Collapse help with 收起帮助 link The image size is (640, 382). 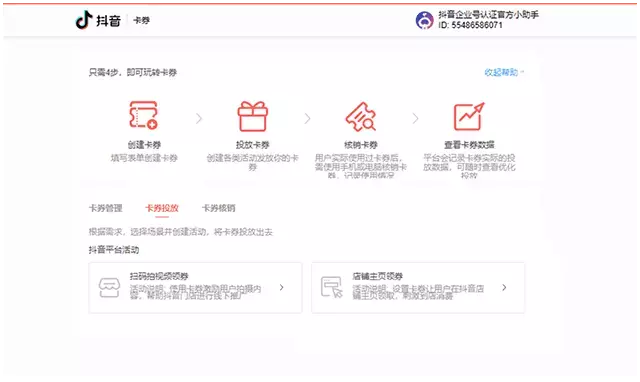(x=504, y=72)
